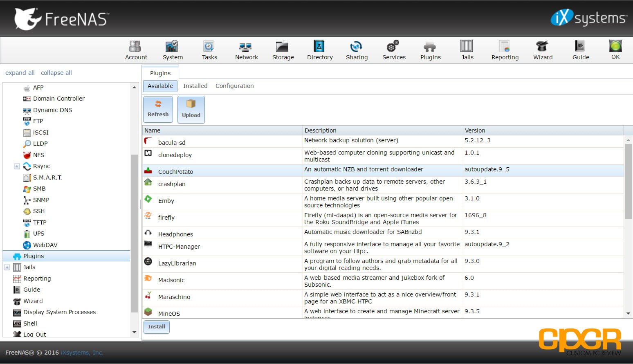Open the Services toolbar icon
This screenshot has height=364, width=633.
tap(394, 50)
